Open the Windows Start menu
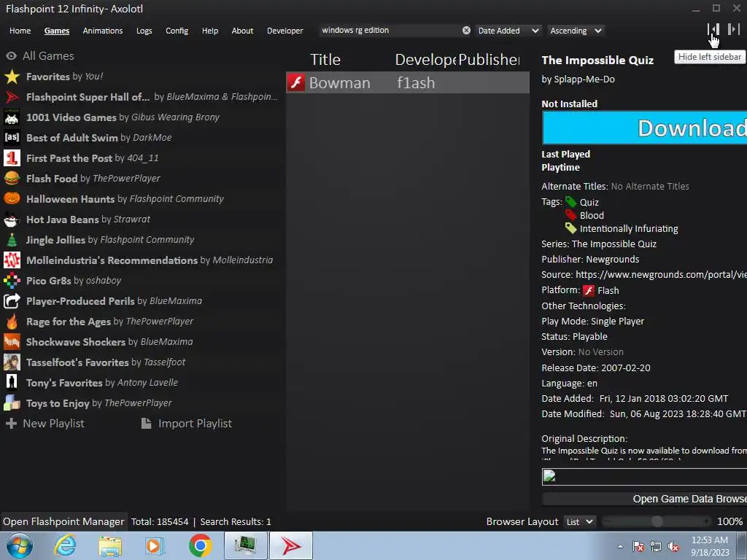This screenshot has width=747, height=560. coord(19,545)
